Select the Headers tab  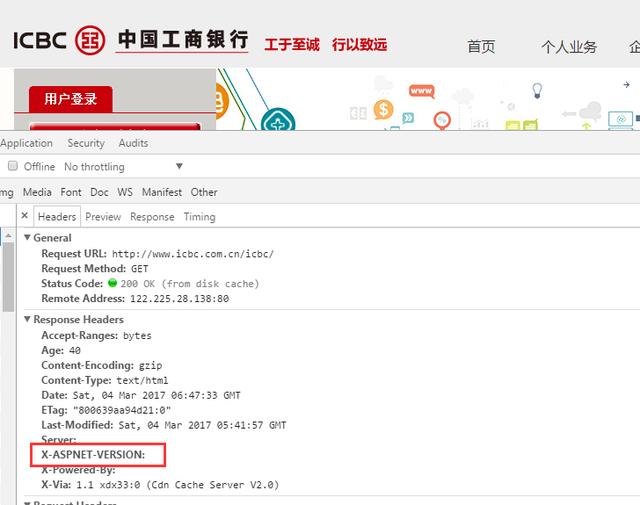(57, 216)
